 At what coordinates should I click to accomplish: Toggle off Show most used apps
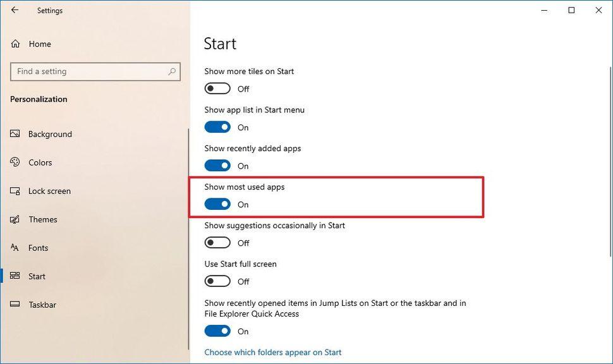click(x=217, y=204)
